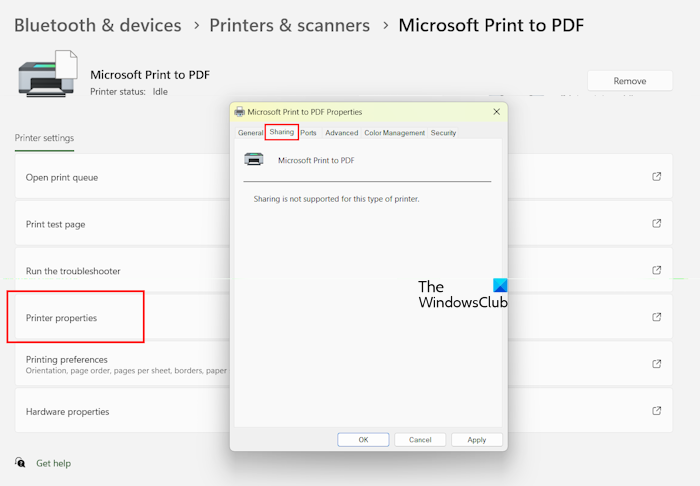Open Printing preferences row
The height and width of the screenshot is (486, 700).
(344, 364)
